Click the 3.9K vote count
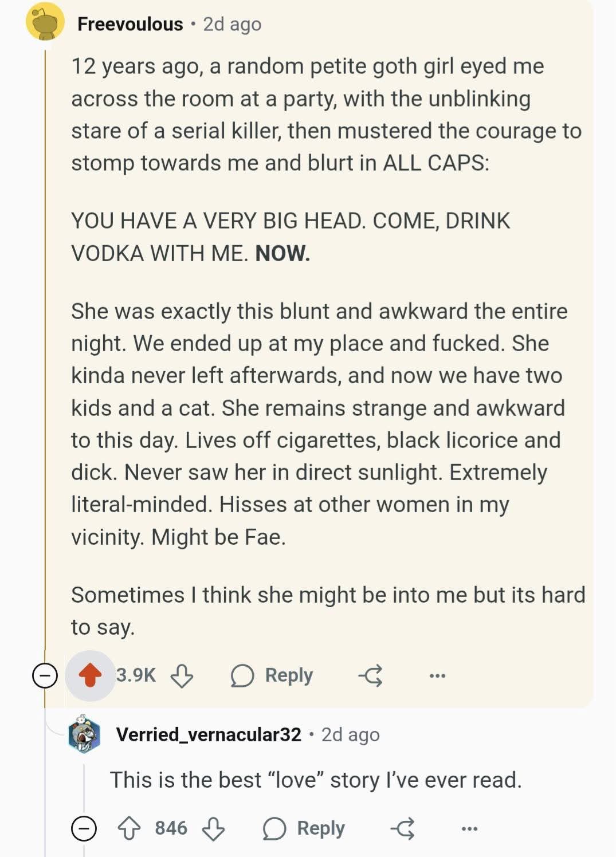Screen dimensions: 616x857 136,675
